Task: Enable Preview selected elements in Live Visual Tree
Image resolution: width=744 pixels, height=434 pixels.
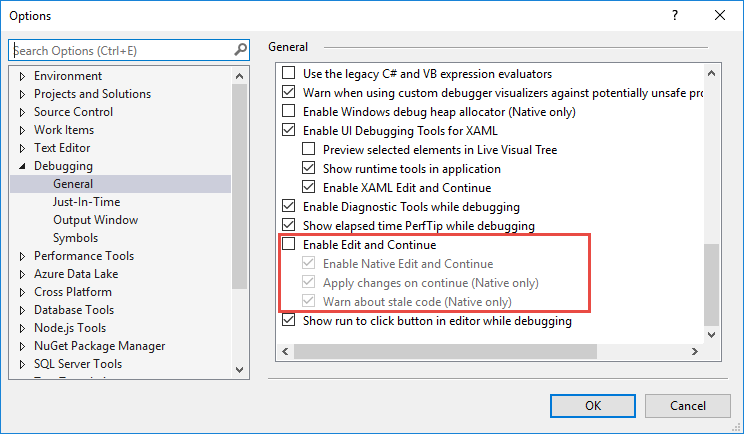Action: point(309,150)
